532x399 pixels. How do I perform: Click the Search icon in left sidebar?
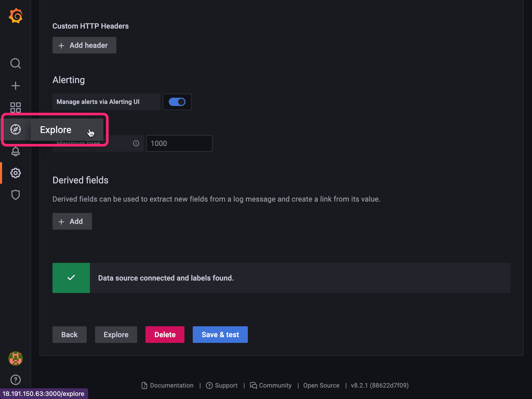point(16,63)
